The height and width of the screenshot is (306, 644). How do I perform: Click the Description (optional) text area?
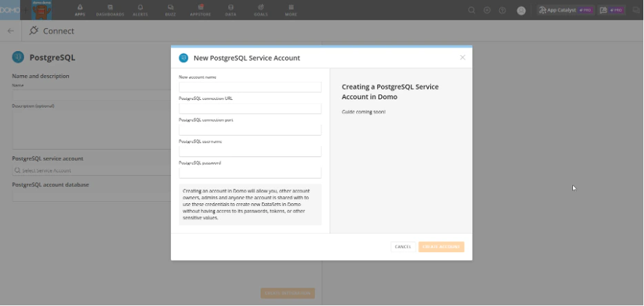point(92,130)
